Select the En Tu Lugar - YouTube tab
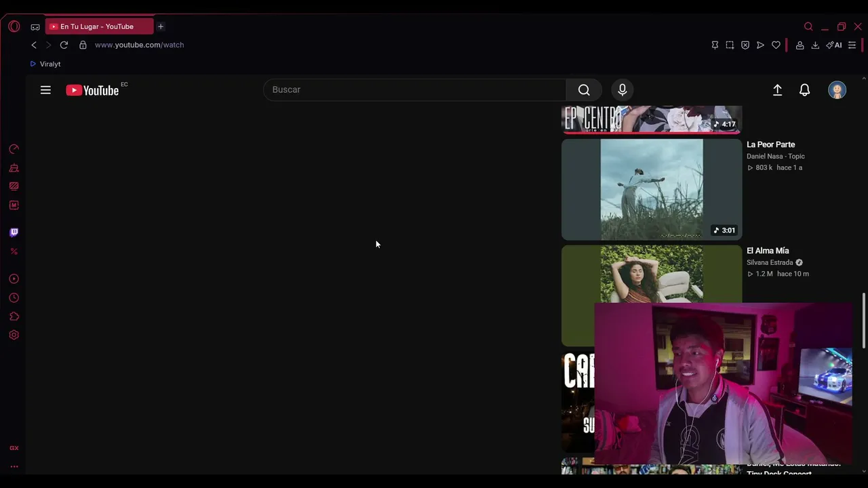 pyautogui.click(x=100, y=26)
